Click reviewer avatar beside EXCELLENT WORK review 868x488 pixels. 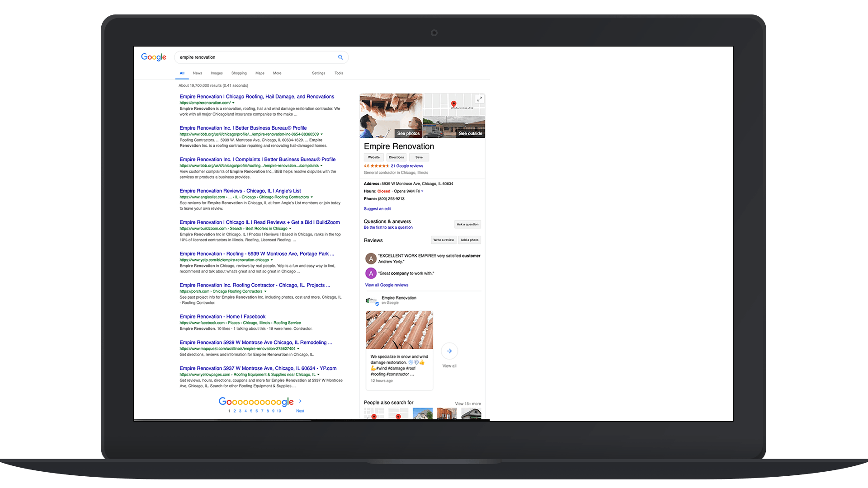pyautogui.click(x=371, y=258)
